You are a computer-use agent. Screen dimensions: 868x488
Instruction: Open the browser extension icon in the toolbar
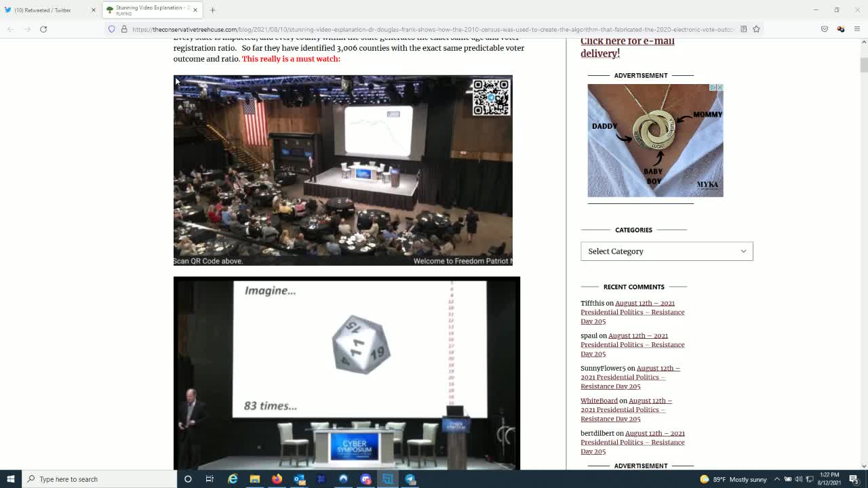841,29
